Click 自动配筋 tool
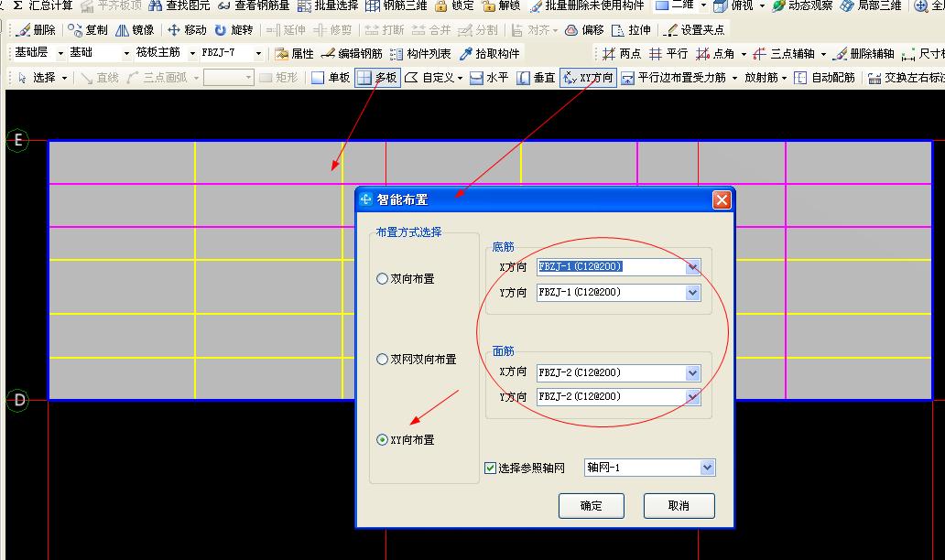Screen dimensions: 945x560 tap(824, 78)
